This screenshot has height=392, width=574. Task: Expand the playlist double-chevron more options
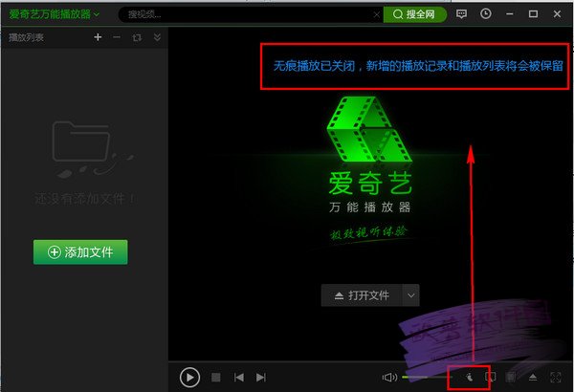point(157,37)
